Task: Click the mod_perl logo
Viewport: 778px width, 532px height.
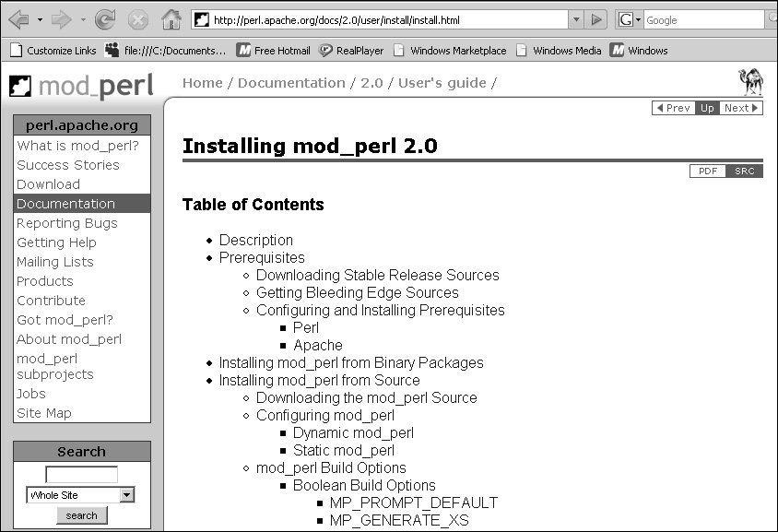Action: pyautogui.click(x=82, y=86)
